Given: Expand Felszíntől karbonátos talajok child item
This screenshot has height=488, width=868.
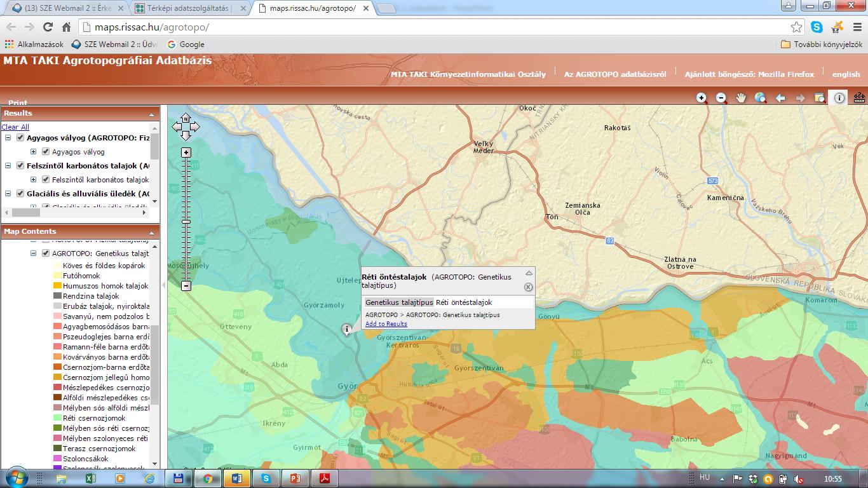Looking at the screenshot, I should [x=33, y=180].
